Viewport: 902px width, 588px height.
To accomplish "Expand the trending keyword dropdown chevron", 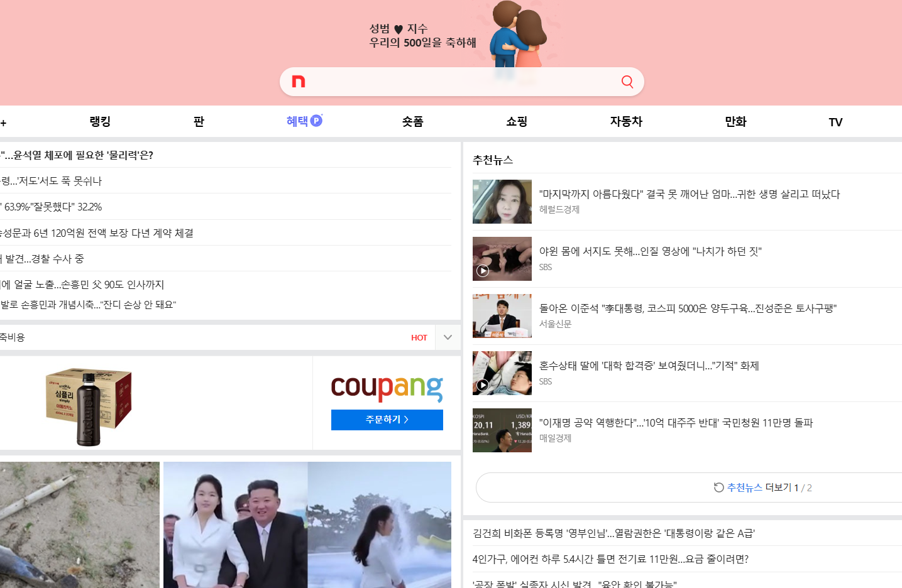I will pos(448,337).
